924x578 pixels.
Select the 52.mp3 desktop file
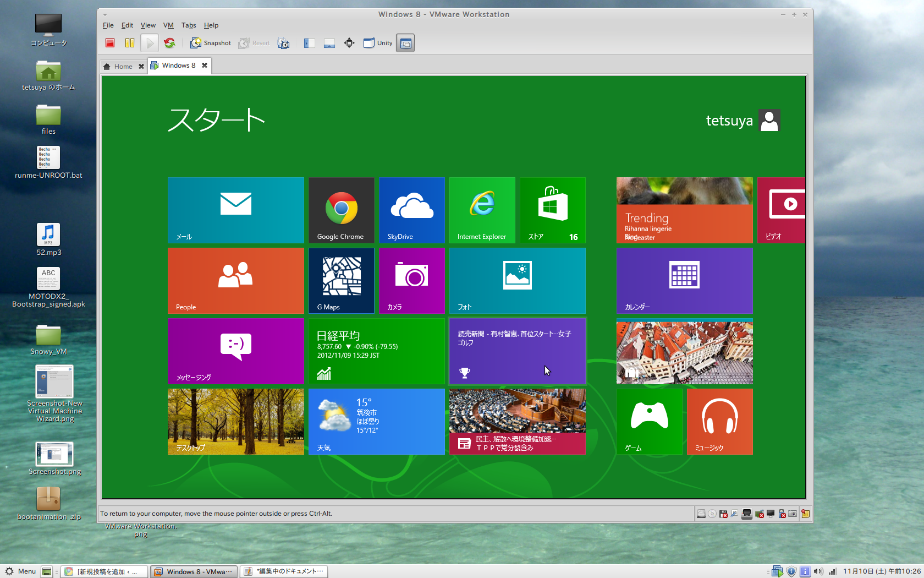click(x=48, y=240)
